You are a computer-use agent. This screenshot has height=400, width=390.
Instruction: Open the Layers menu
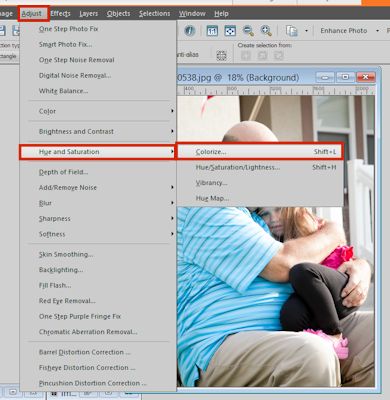click(89, 14)
